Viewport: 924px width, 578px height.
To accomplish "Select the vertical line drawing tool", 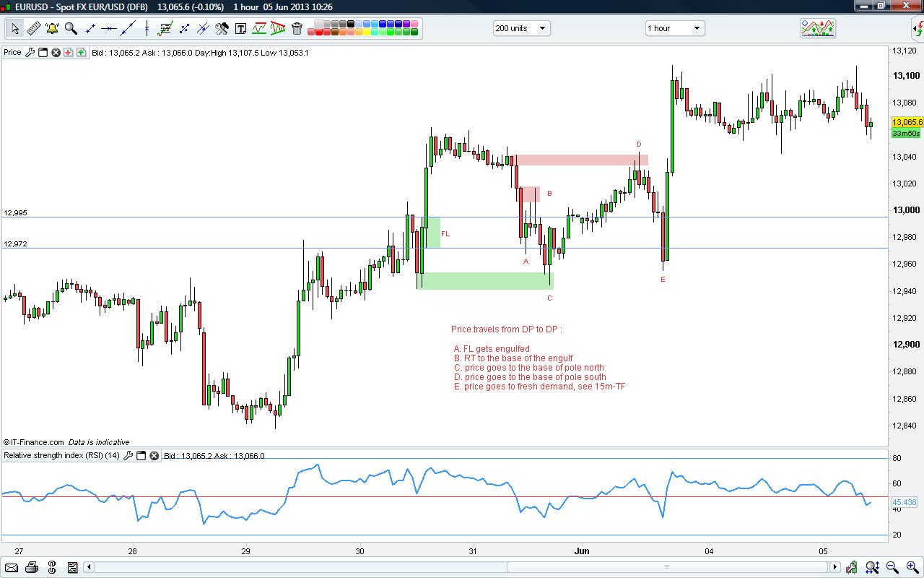I will coord(147,28).
